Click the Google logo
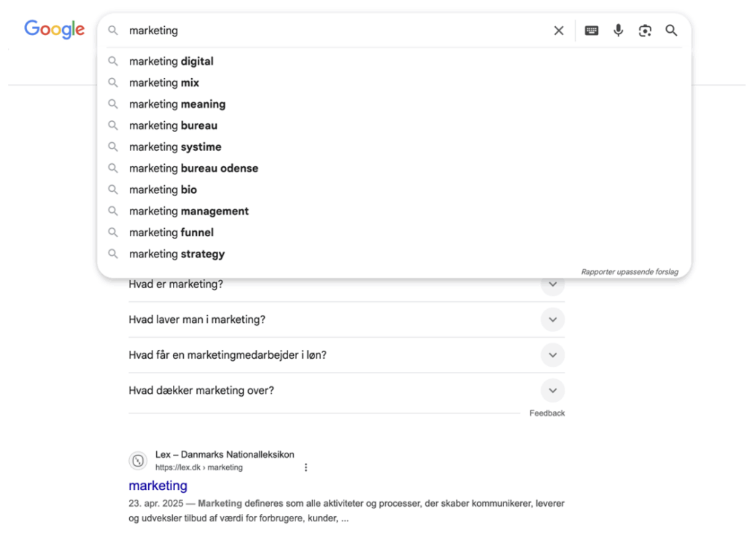 click(55, 29)
